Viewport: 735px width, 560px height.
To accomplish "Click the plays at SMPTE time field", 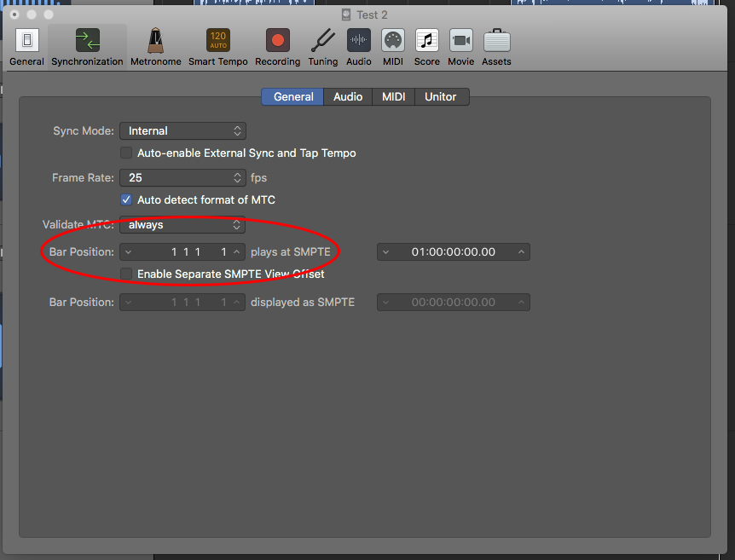I will (453, 252).
